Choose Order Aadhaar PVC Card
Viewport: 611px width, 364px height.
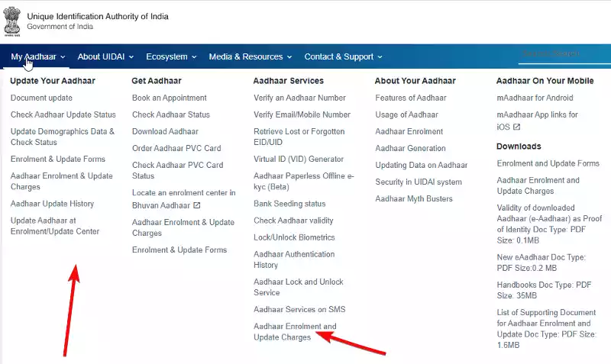[x=176, y=148]
